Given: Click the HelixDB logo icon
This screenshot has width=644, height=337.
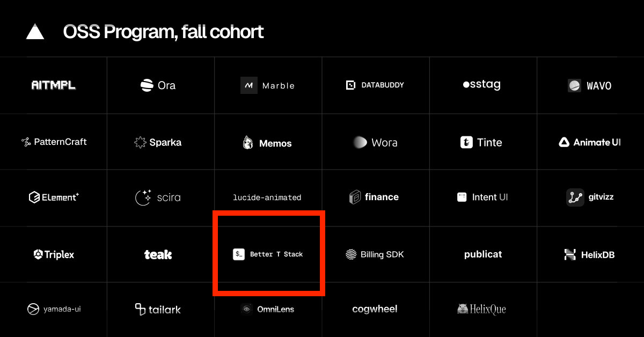Looking at the screenshot, I should tap(570, 254).
